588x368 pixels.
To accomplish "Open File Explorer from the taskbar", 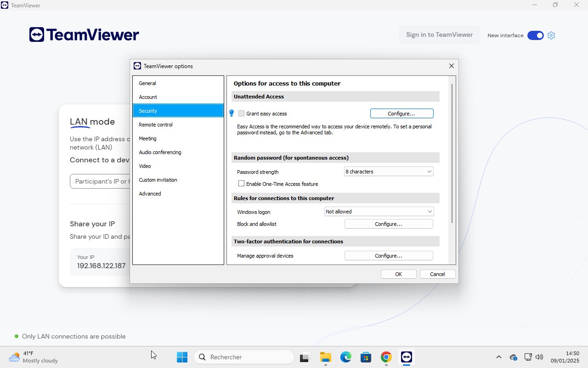I will click(325, 357).
